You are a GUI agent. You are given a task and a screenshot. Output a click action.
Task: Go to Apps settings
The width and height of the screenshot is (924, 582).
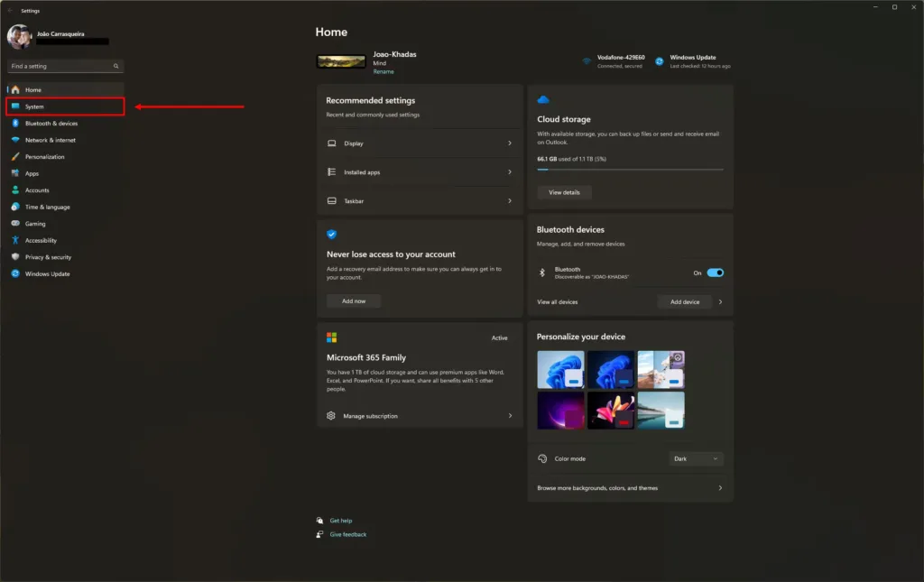pos(65,173)
